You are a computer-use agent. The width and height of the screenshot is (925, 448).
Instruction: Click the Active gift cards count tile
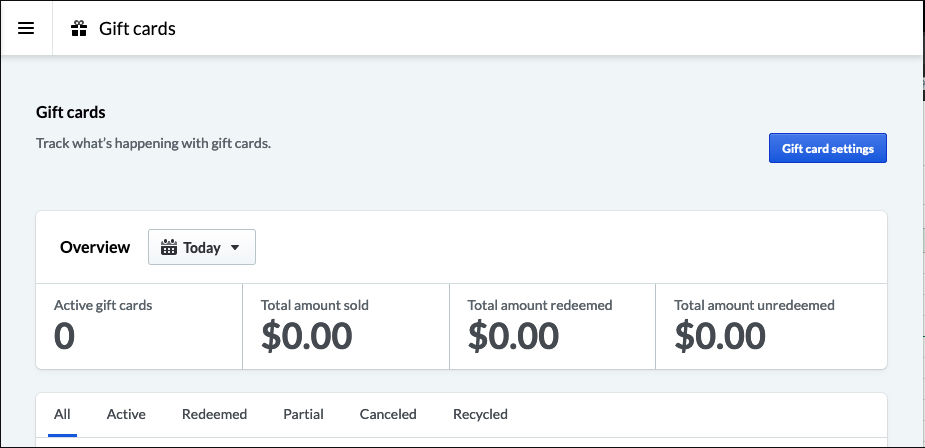point(139,326)
